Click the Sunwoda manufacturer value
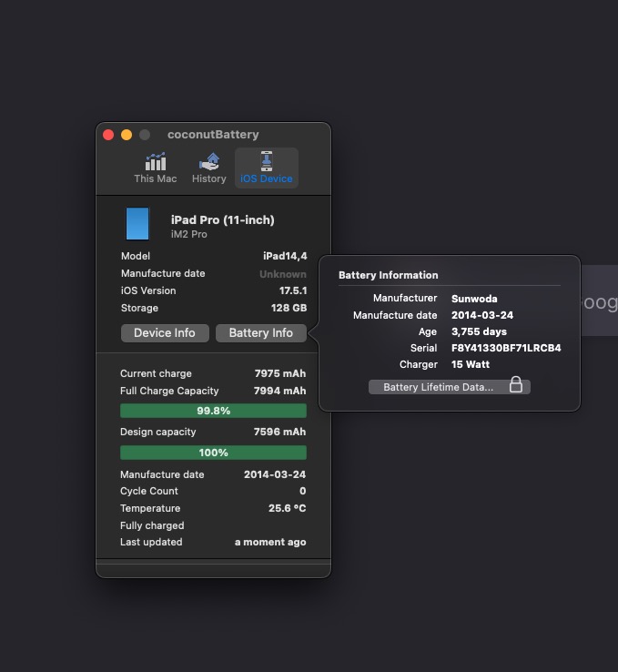Screen dimensions: 618x672 coord(474,299)
